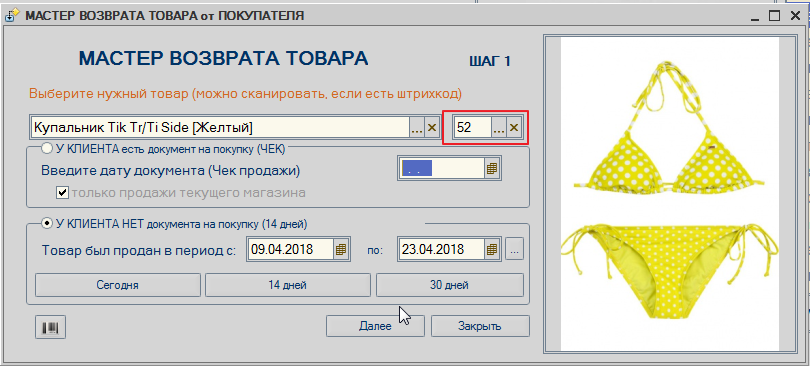Click the size input field showing 52
Image resolution: width=810 pixels, height=366 pixels.
(472, 128)
